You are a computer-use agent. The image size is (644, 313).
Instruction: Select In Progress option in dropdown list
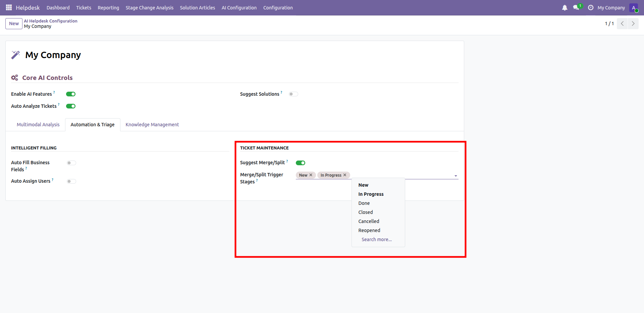(378, 194)
